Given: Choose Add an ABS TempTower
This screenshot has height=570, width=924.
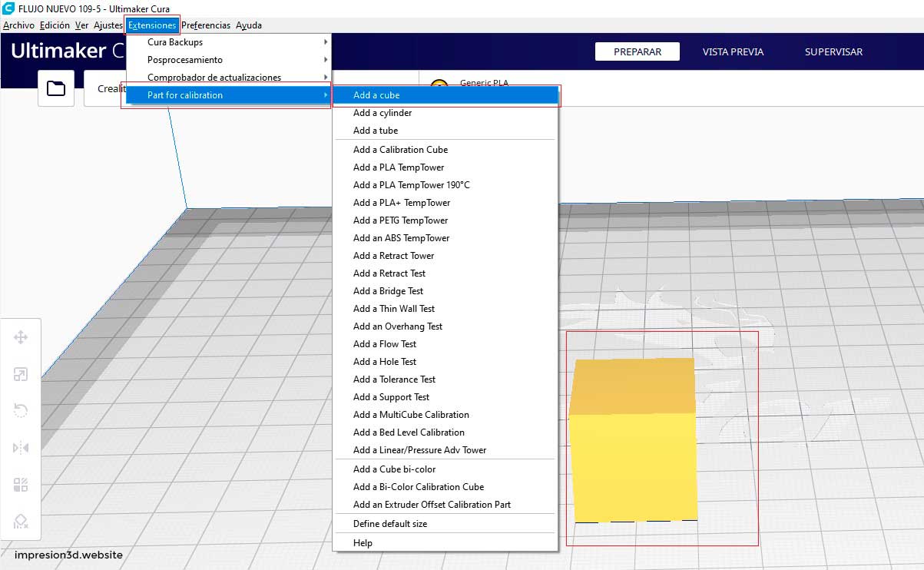Looking at the screenshot, I should click(445, 238).
